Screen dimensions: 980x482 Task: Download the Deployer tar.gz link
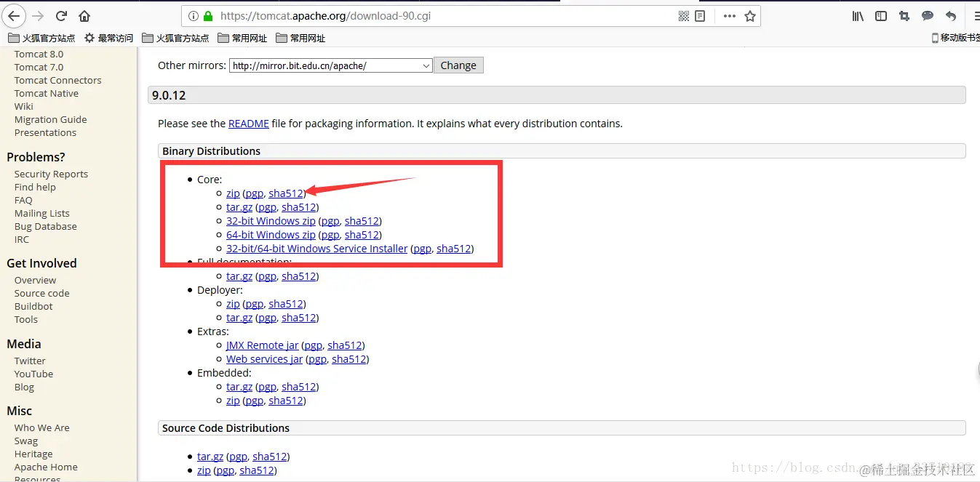click(239, 318)
